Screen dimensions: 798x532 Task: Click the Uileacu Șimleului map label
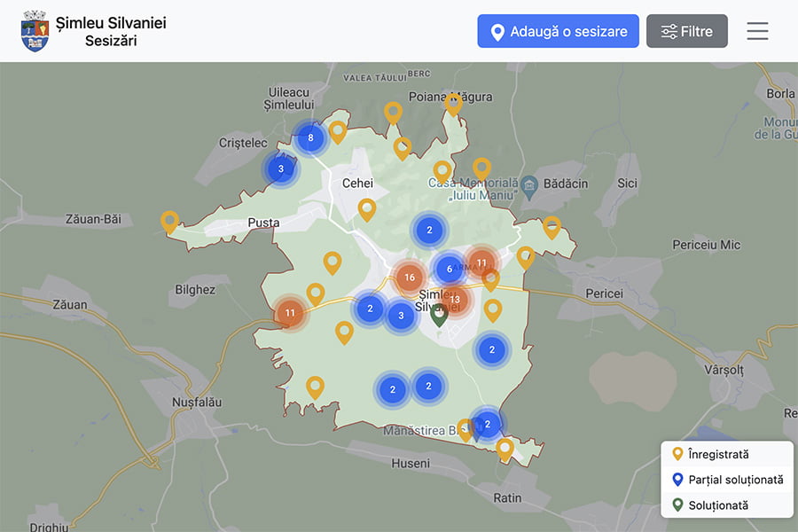[288, 98]
